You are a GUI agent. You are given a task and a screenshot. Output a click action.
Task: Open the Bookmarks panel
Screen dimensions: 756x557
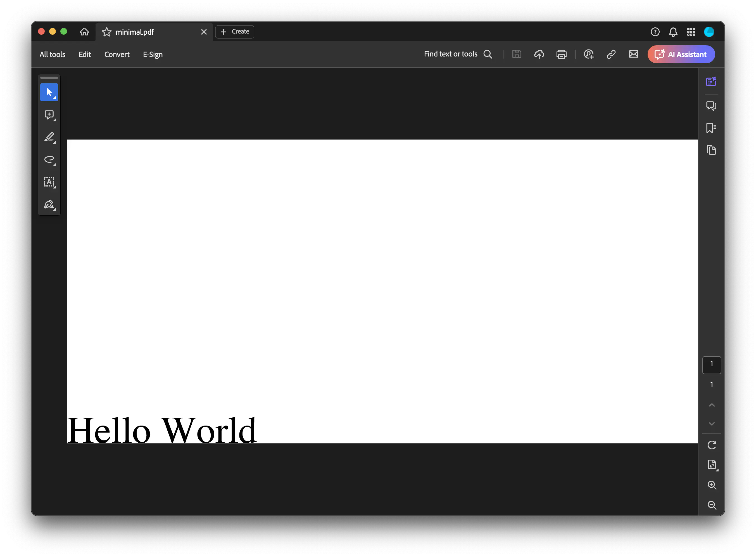(712, 128)
